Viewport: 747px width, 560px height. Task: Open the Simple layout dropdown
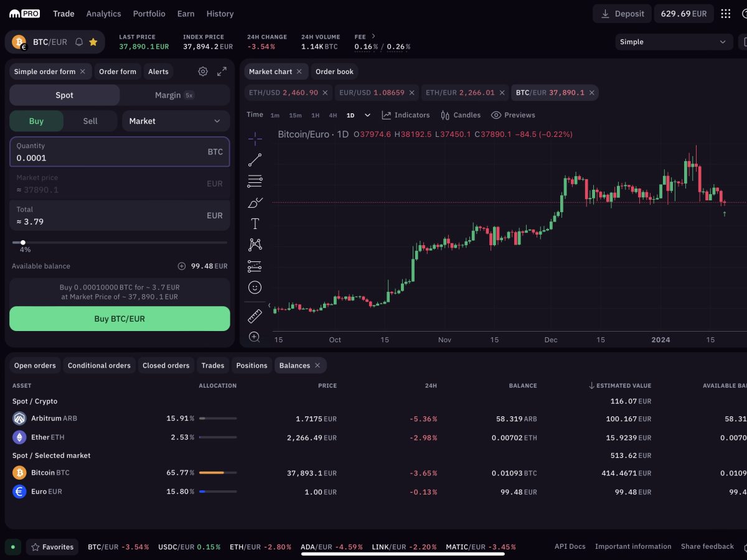(x=674, y=42)
